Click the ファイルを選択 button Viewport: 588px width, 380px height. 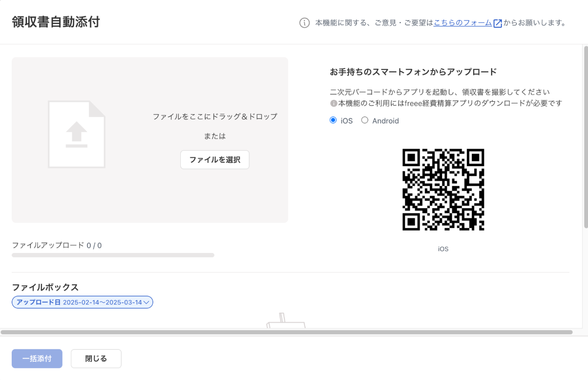[x=215, y=160]
